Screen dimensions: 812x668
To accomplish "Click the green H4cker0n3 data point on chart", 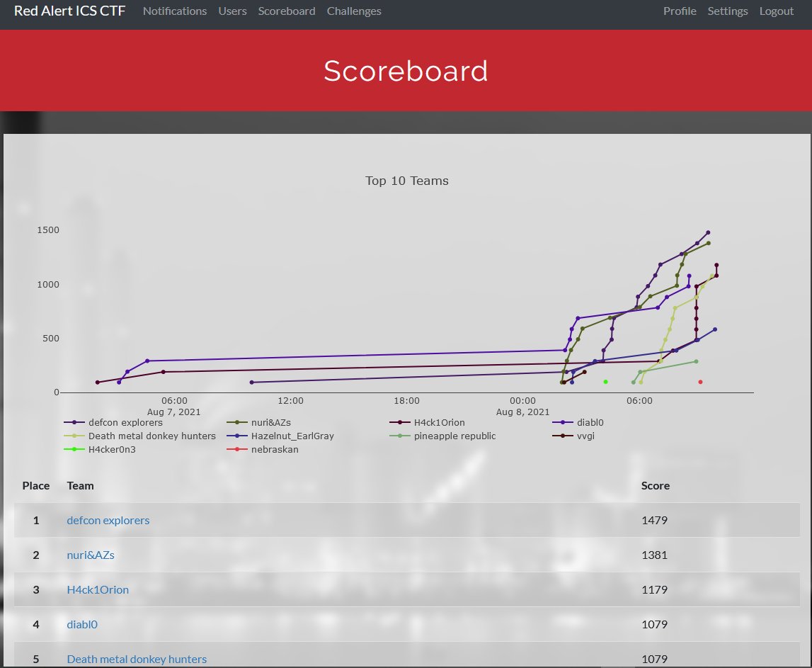I will 605,382.
